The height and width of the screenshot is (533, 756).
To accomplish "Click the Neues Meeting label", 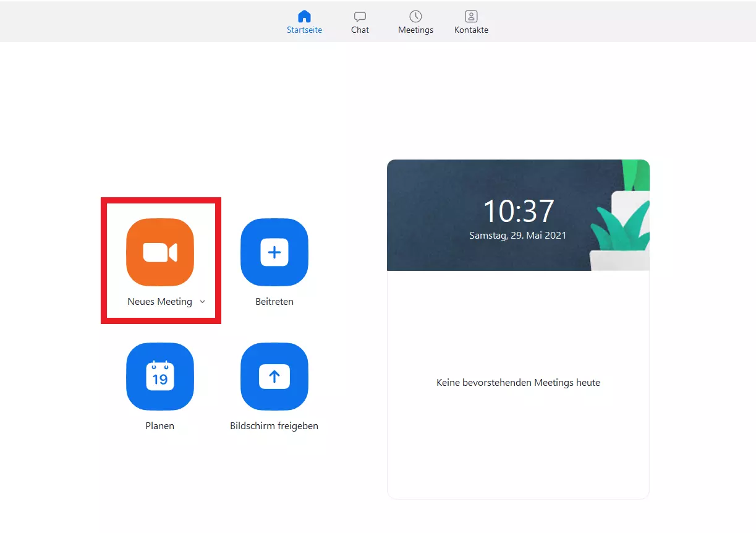I will [159, 302].
